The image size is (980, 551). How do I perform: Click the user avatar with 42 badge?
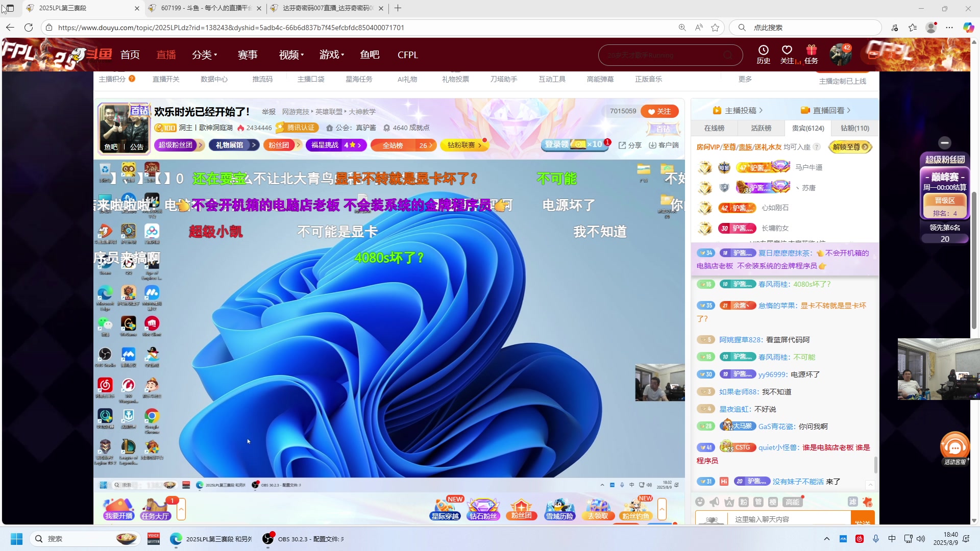[x=840, y=55]
